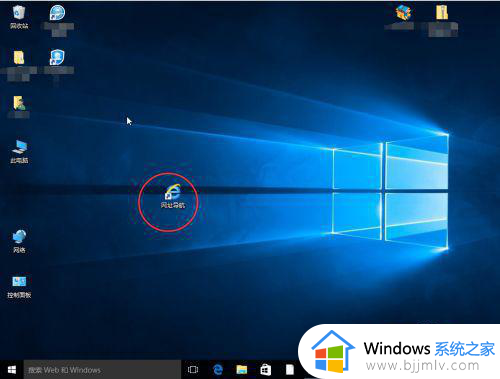This screenshot has width=500, height=379.
Task: Select the 控制面板 Control Panel icon
Action: tap(19, 287)
